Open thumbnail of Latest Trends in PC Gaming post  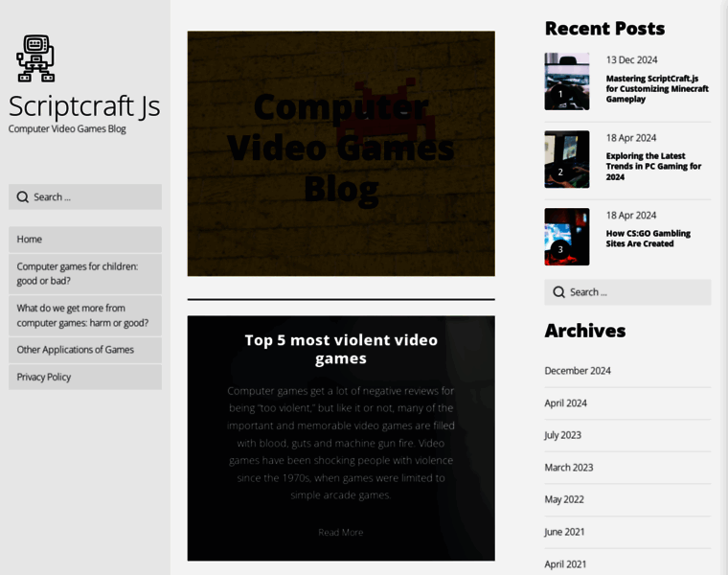click(567, 159)
